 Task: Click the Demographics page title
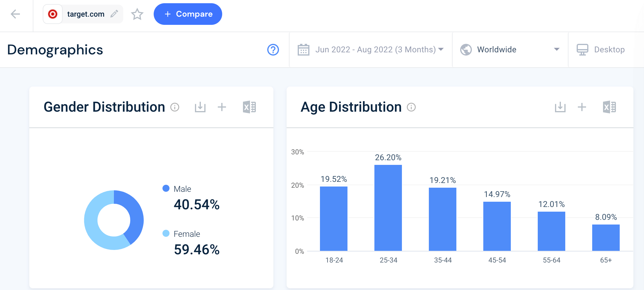55,50
